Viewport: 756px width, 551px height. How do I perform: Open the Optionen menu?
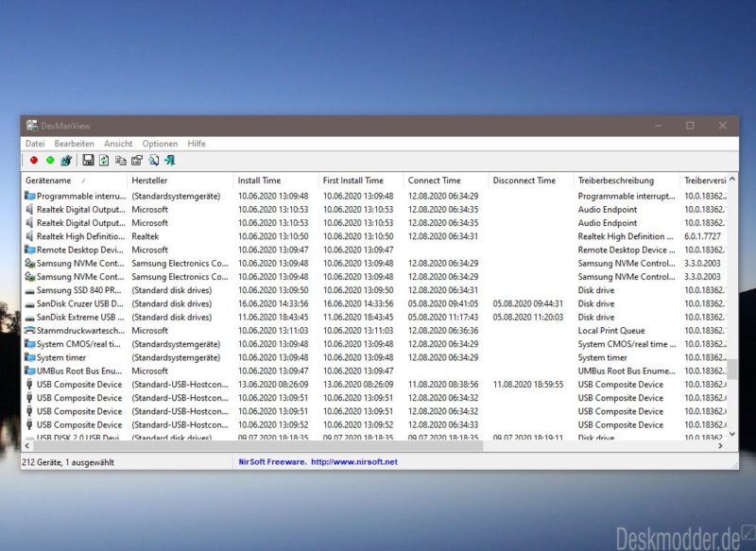pos(160,143)
